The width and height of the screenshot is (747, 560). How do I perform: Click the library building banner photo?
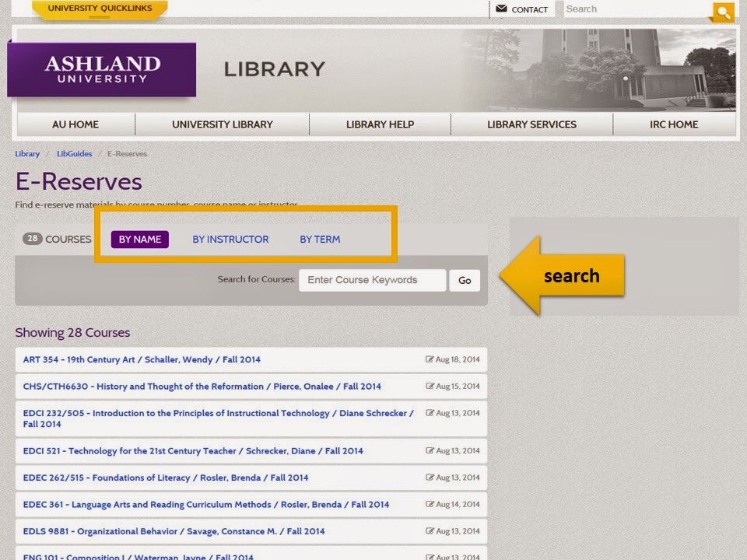pyautogui.click(x=600, y=70)
